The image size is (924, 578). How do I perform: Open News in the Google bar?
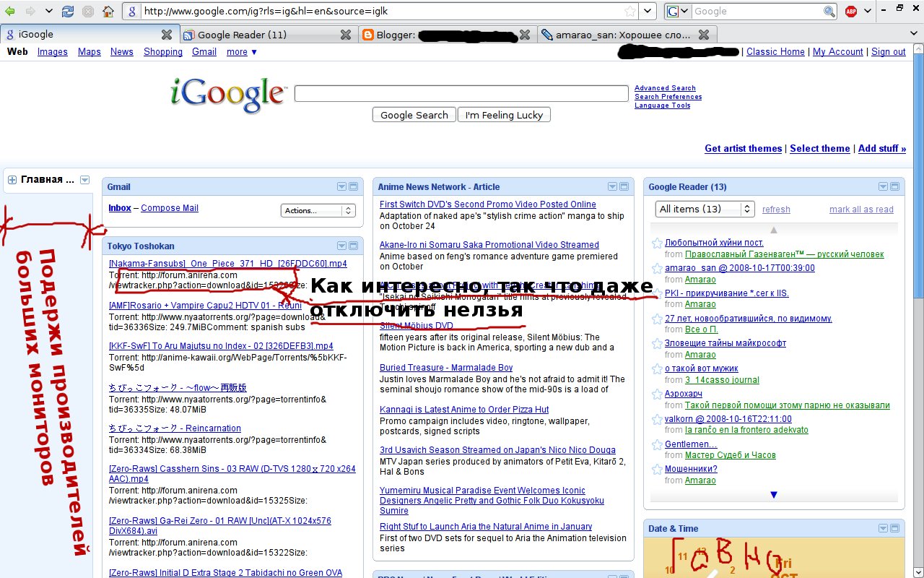122,51
